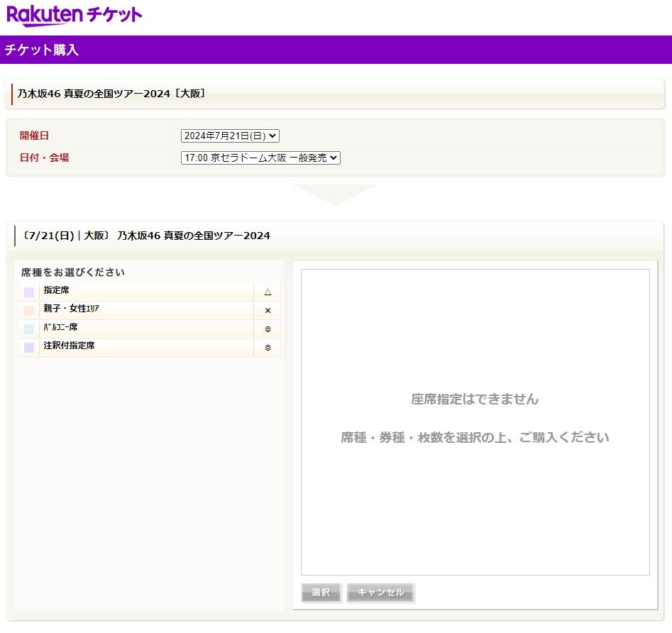Click the キャンセル button

(x=380, y=593)
